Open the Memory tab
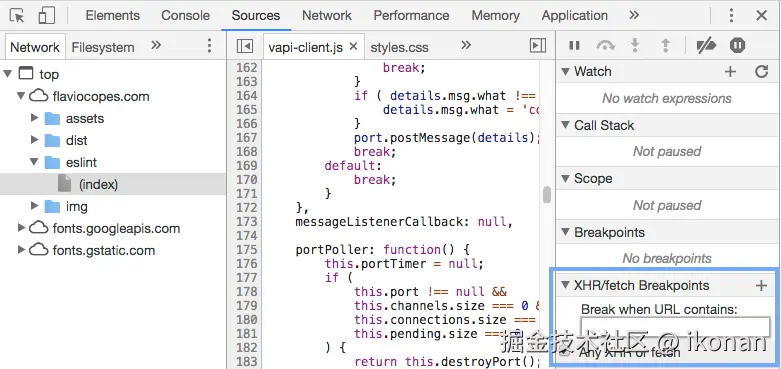 click(496, 15)
